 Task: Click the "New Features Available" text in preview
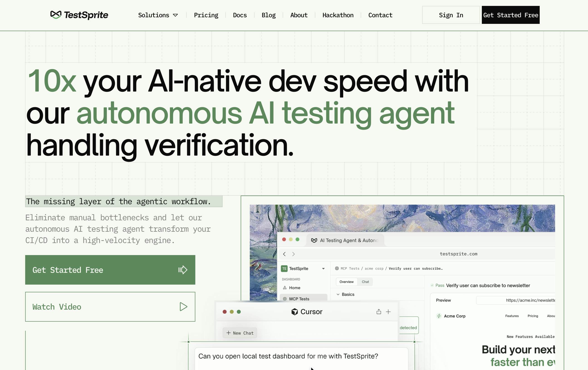tap(530, 336)
